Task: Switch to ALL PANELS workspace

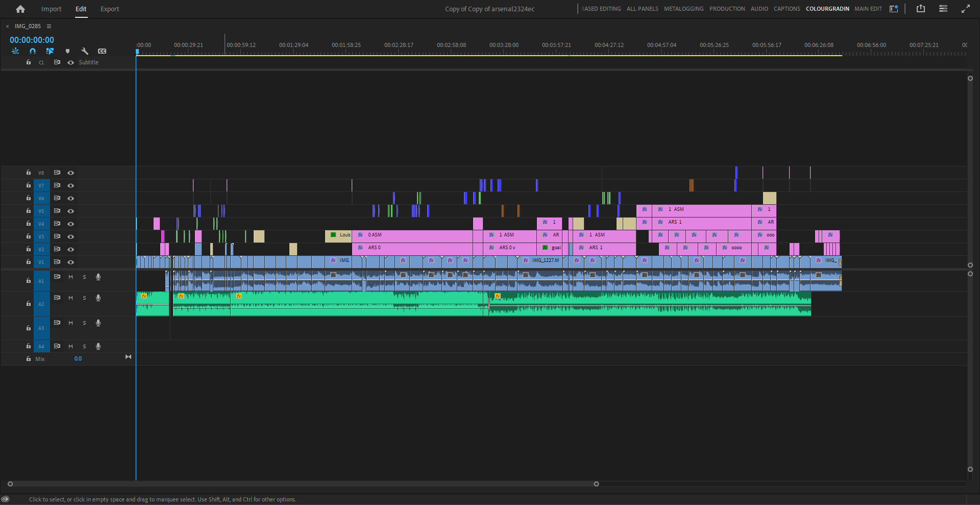Action: coord(642,9)
